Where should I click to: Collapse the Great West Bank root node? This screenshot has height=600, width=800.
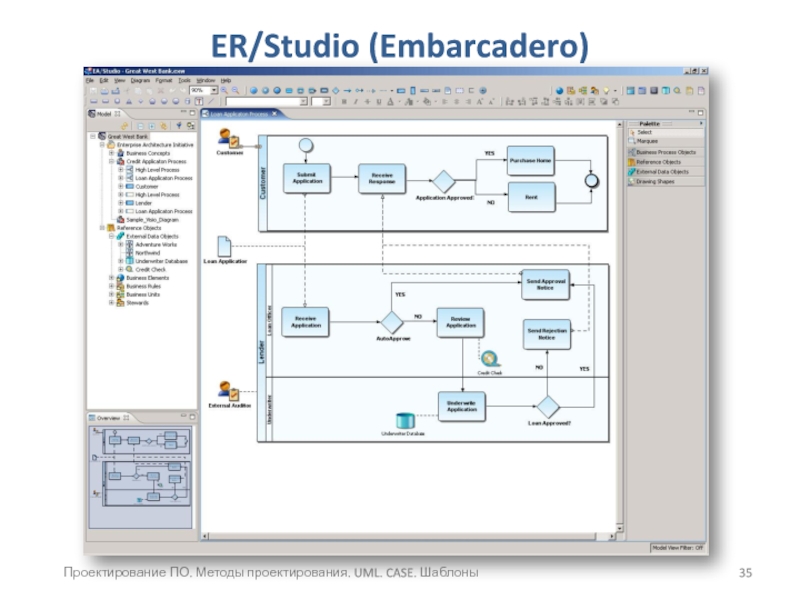click(x=93, y=137)
